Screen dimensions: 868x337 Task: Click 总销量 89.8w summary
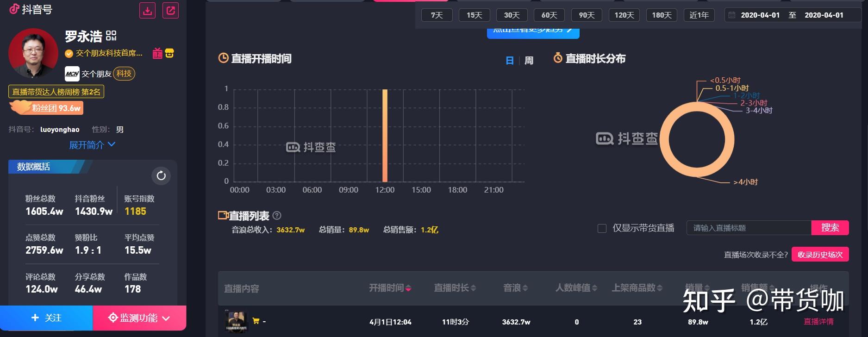point(344,230)
